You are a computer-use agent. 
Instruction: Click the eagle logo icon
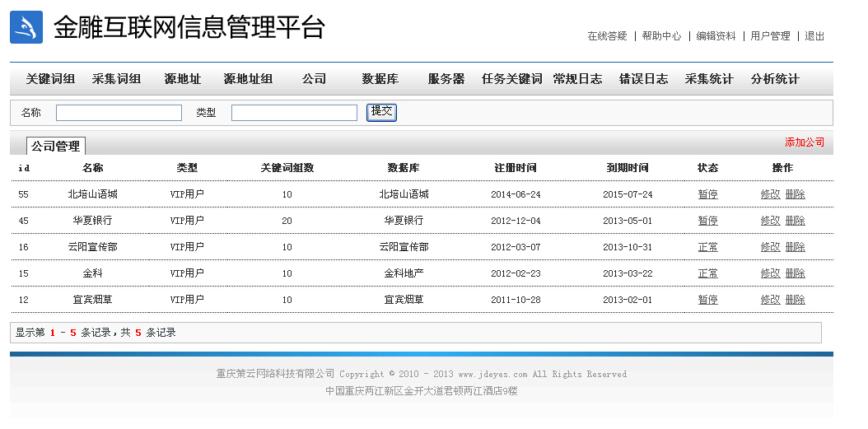(26, 27)
